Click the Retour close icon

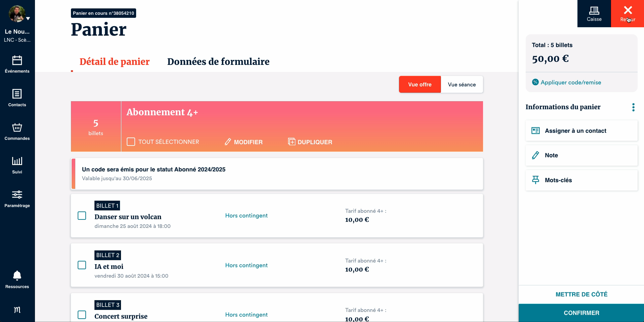pos(628,11)
